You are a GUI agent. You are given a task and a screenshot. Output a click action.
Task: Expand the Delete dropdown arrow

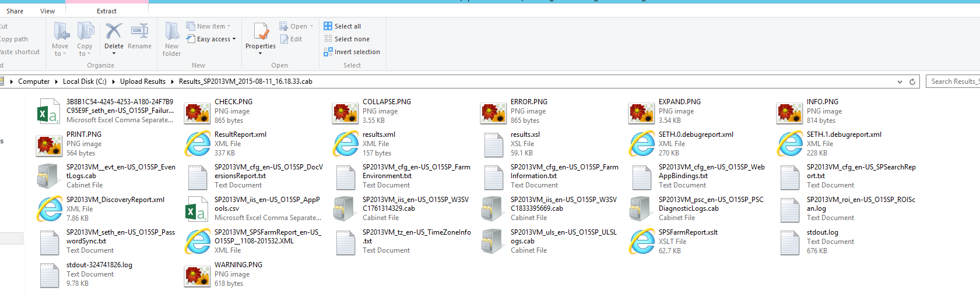[x=114, y=54]
